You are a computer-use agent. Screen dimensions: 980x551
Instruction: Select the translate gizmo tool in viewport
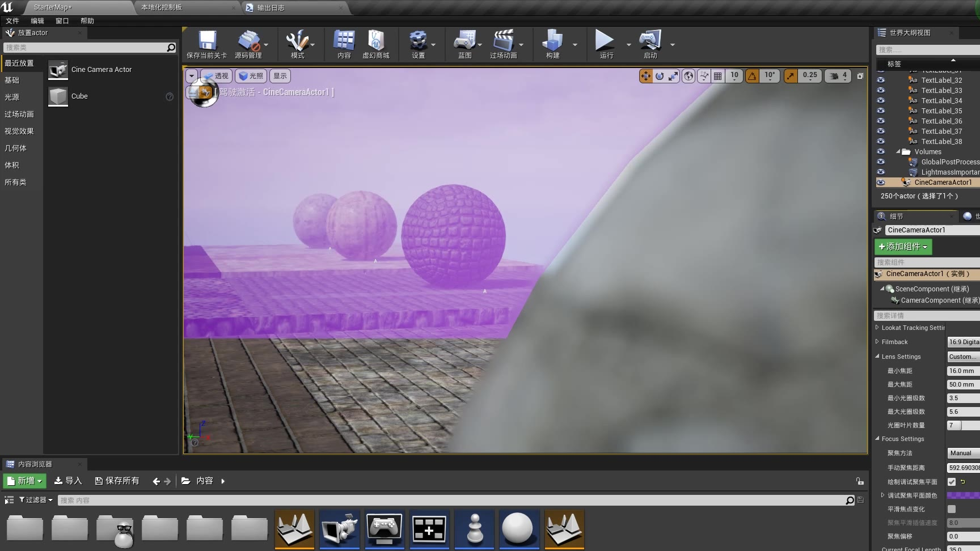[x=646, y=76]
